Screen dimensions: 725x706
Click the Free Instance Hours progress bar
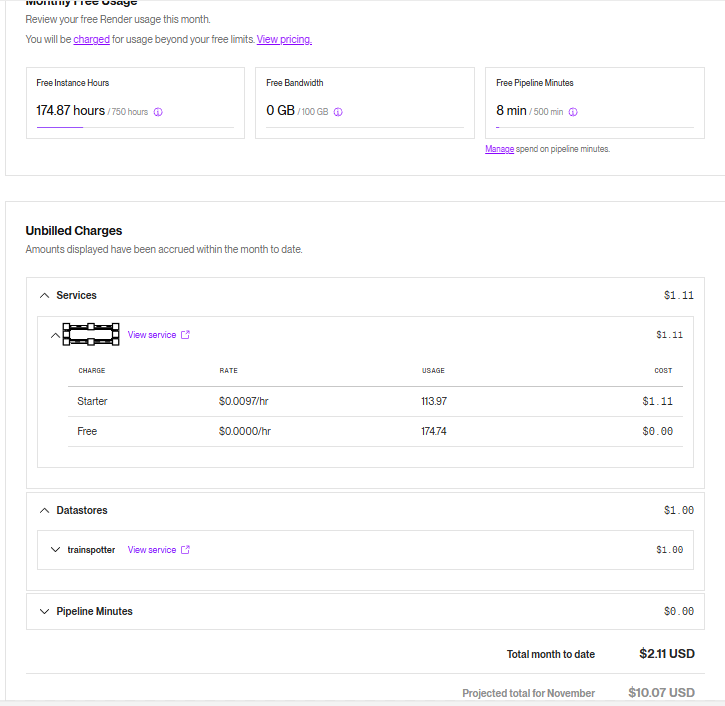[135, 128]
